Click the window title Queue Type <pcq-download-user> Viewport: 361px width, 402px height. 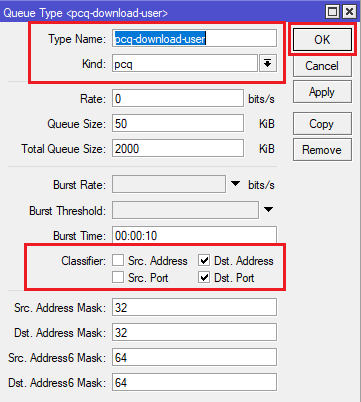tap(86, 13)
